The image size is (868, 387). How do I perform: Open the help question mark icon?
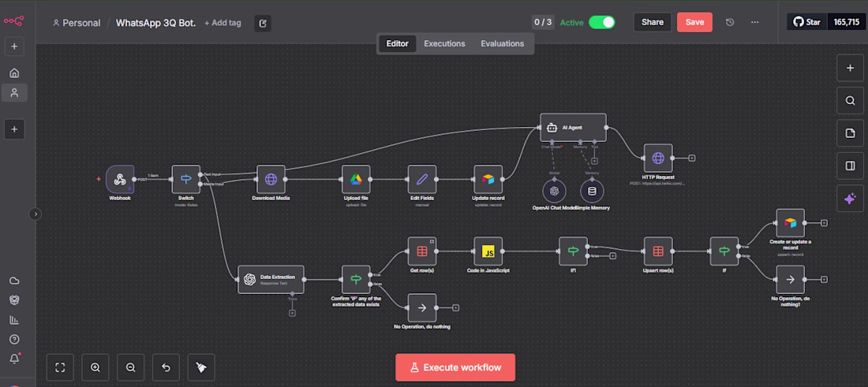(14, 339)
